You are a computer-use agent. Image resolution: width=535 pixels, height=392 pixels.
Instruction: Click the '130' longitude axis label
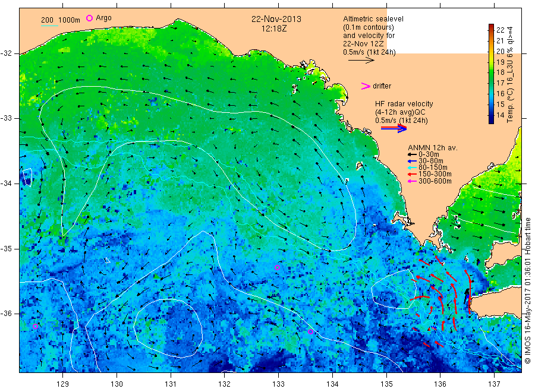pyautogui.click(x=117, y=384)
